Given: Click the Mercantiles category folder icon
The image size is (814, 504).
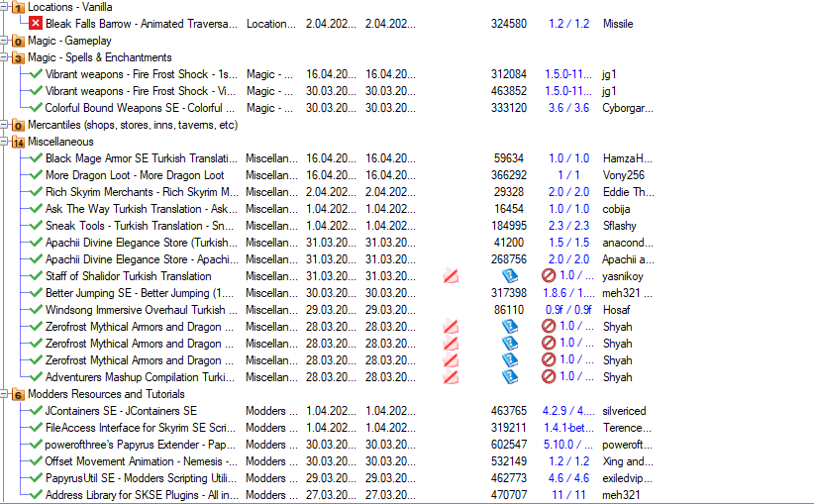Looking at the screenshot, I should click(x=18, y=125).
